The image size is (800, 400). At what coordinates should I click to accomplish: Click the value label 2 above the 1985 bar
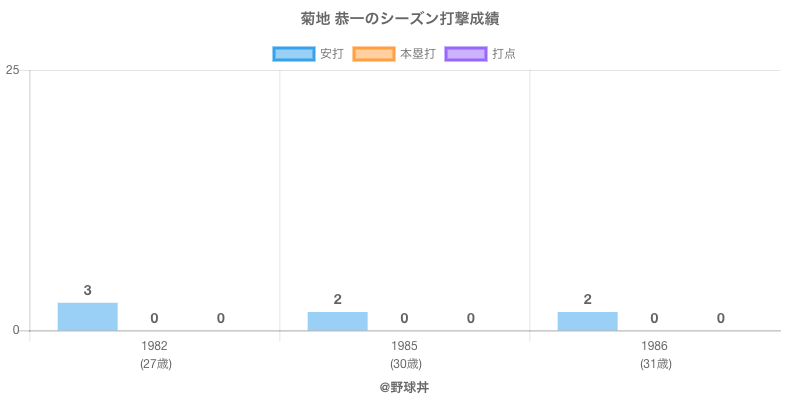tap(338, 299)
